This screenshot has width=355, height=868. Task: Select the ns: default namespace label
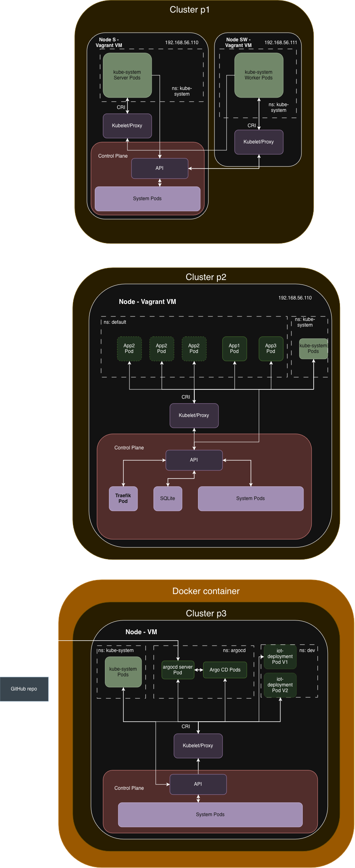(x=115, y=322)
